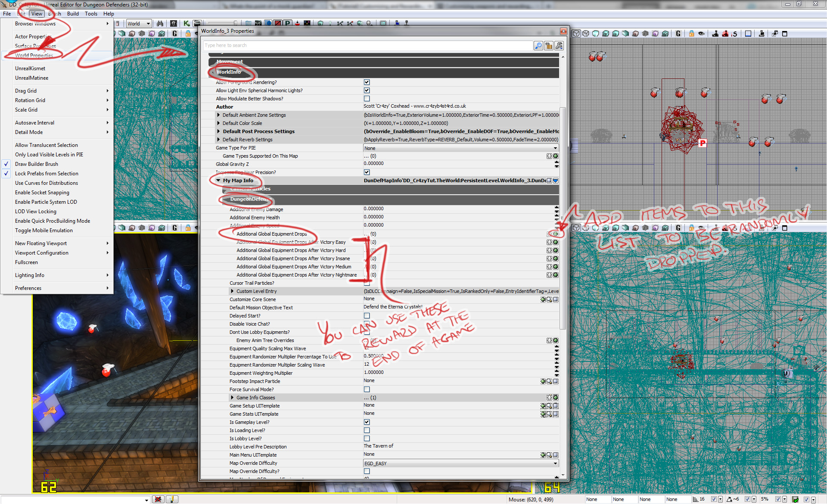Click lock icon in top-left viewport toolbar
The width and height of the screenshot is (827, 504).
coord(188,34)
